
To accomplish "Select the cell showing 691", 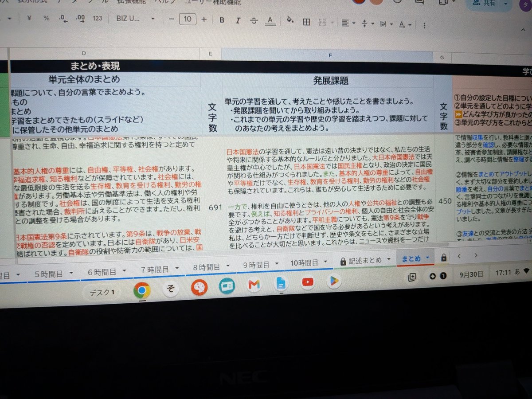I will pyautogui.click(x=215, y=207).
